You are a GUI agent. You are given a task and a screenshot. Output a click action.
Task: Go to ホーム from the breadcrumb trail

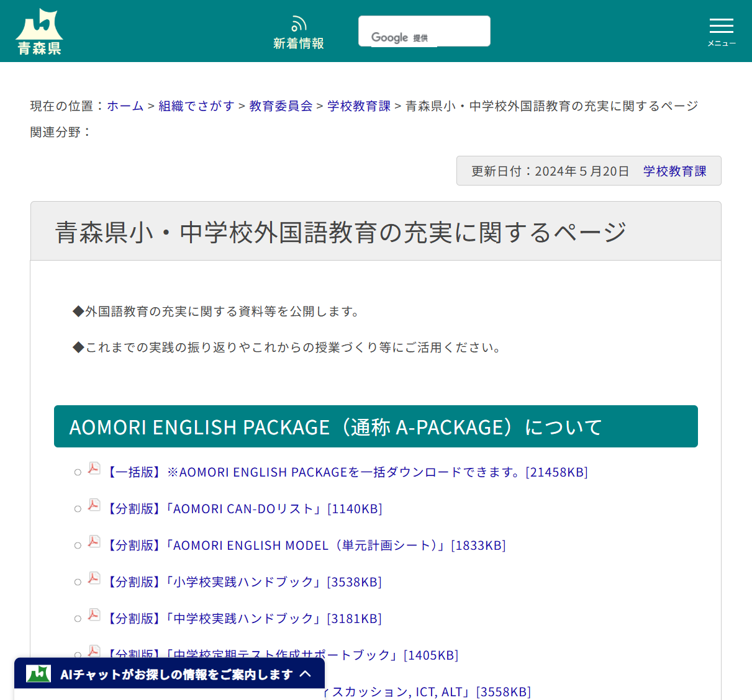coord(125,105)
